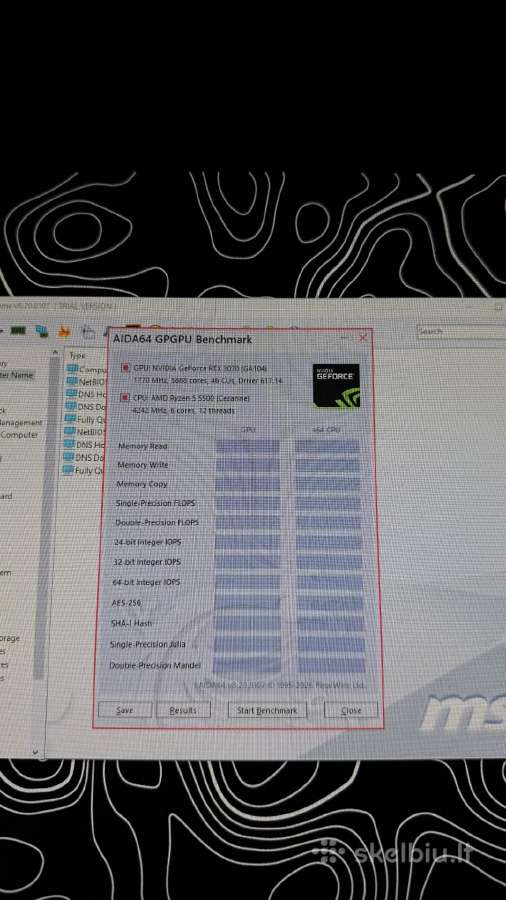Click the GPU Single-Precision FLOPS result cell
Screen dimensions: 506x900
tap(247, 503)
